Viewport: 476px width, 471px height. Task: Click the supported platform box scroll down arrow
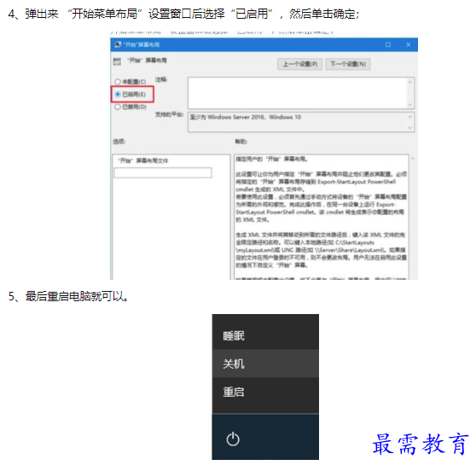[410, 128]
